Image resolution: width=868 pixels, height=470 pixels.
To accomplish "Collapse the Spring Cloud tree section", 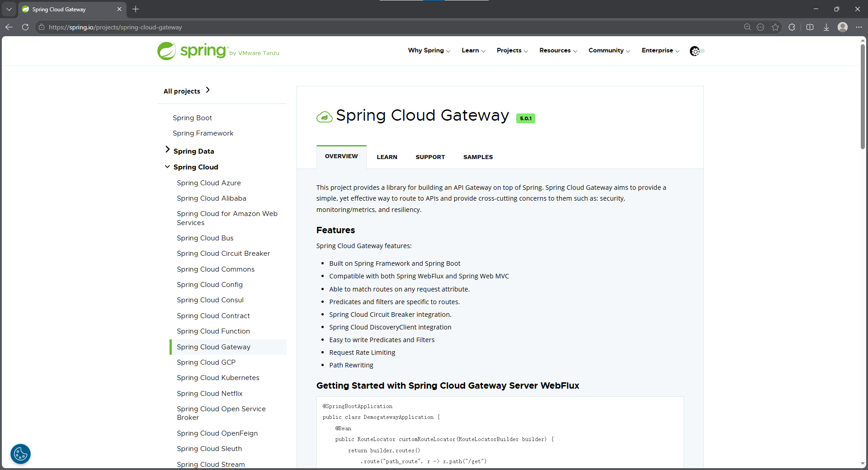I will (x=167, y=167).
